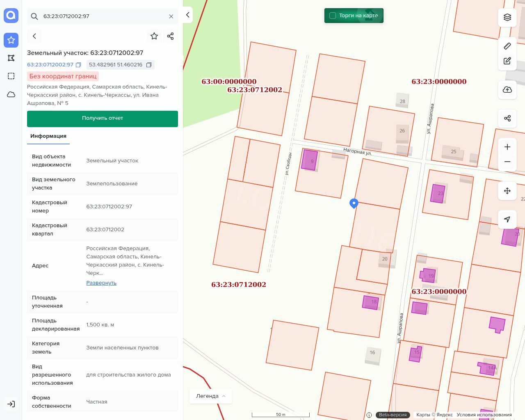Screen dimensions: 525x420
Task: Enable the Торги на карте checkbox
Action: (x=333, y=16)
